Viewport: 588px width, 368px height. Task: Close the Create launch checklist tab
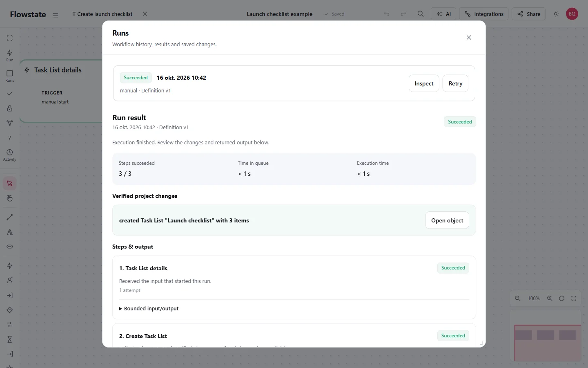pyautogui.click(x=145, y=14)
